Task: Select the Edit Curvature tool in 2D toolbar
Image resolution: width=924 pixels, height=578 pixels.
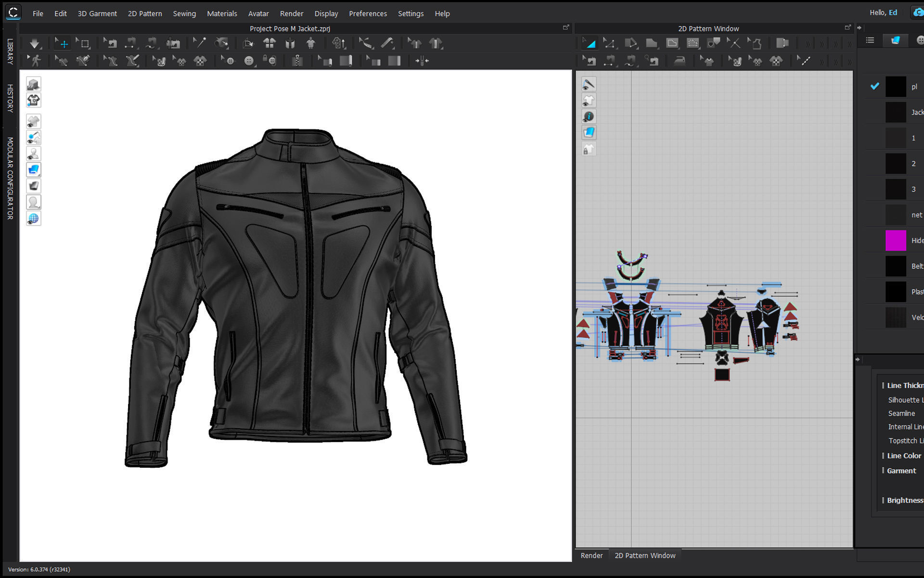Action: point(631,43)
